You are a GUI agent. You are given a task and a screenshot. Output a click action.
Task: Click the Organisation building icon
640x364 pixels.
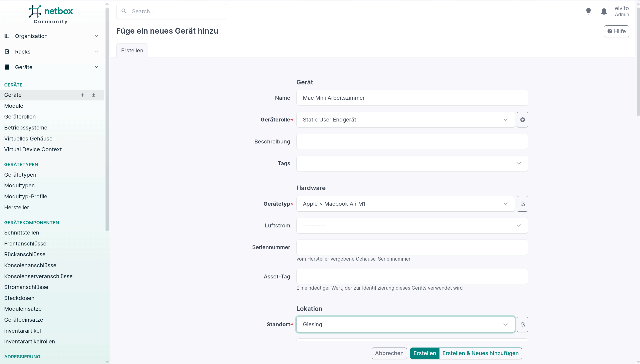[7, 36]
